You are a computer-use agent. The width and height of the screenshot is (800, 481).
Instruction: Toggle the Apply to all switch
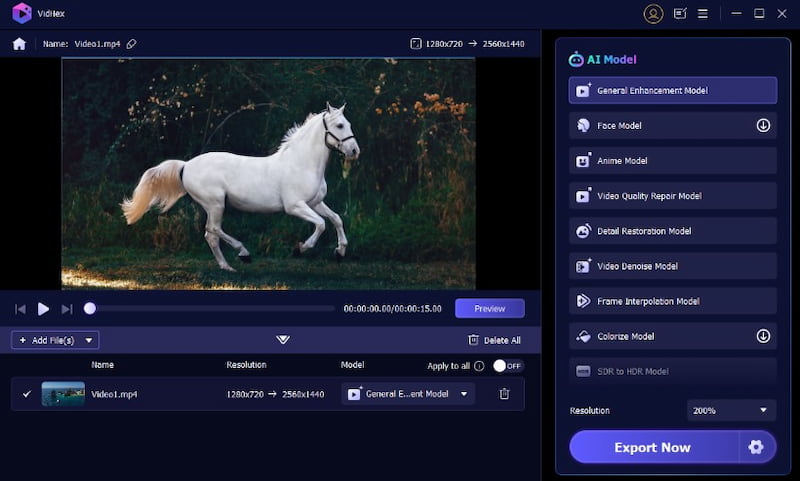(x=507, y=366)
